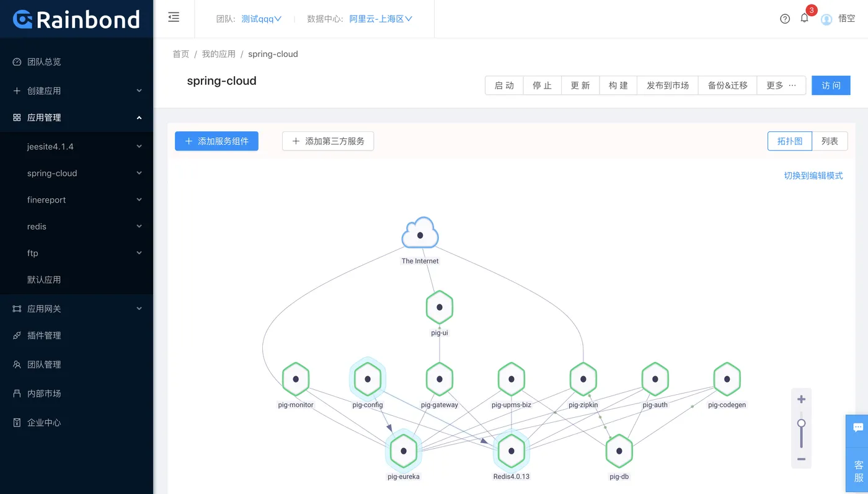Expand the redis submenu
868x494 pixels.
76,226
